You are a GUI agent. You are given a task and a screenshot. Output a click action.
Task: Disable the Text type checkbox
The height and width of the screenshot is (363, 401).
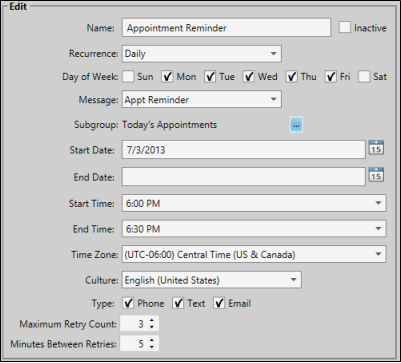(x=178, y=303)
